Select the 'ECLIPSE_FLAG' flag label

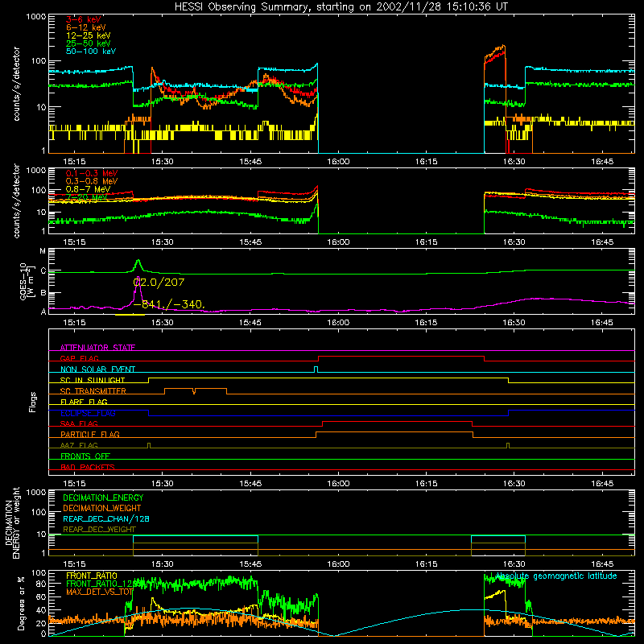click(88, 413)
